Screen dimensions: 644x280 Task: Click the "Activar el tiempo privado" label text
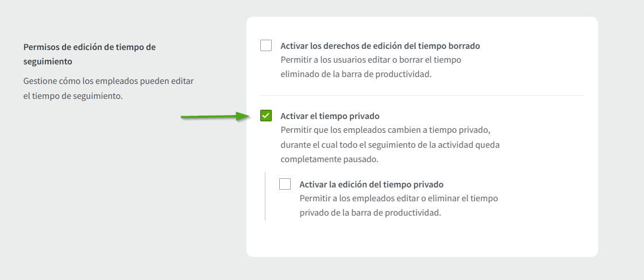point(330,116)
